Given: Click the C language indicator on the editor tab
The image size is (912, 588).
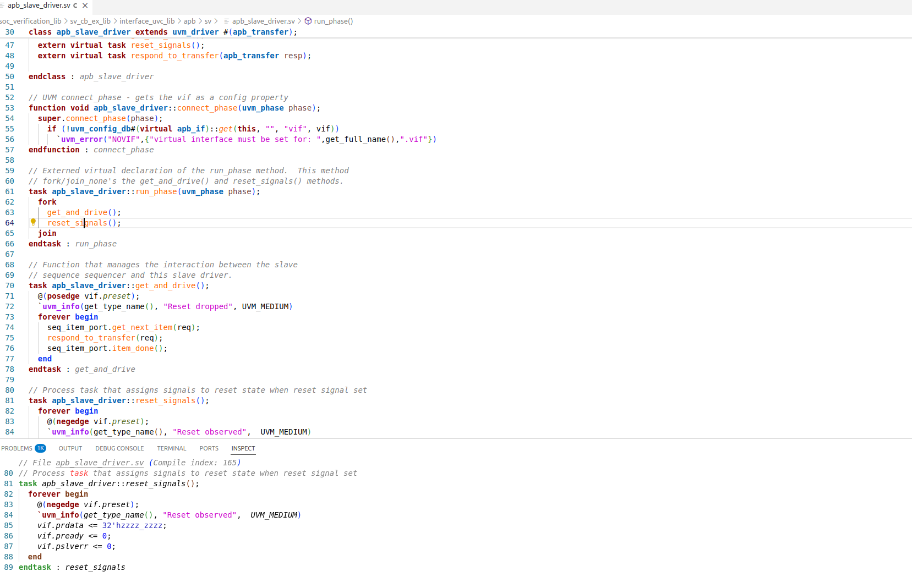Looking at the screenshot, I should click(76, 6).
